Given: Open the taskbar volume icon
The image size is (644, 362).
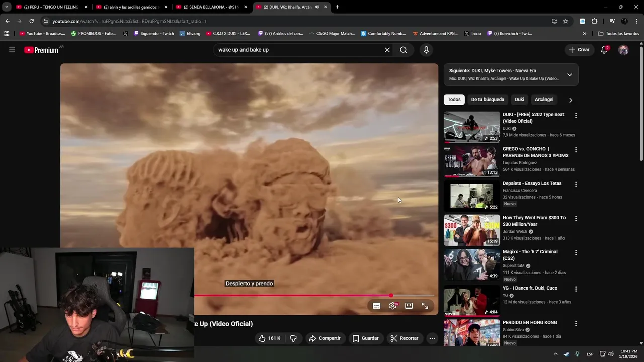Looking at the screenshot, I should pos(611,354).
